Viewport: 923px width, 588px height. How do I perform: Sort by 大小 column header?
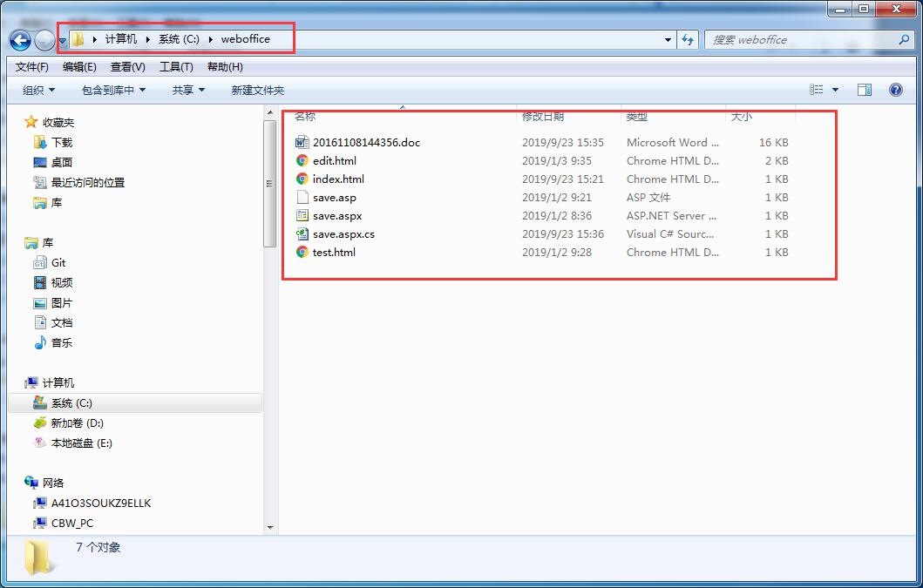click(741, 117)
